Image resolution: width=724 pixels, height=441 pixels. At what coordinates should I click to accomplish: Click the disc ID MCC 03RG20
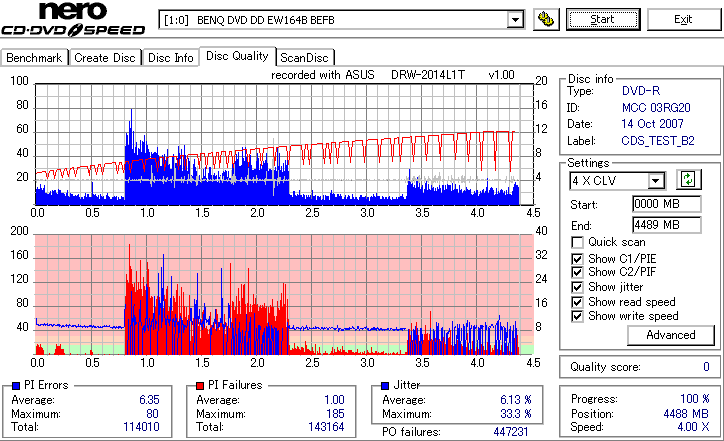(656, 108)
